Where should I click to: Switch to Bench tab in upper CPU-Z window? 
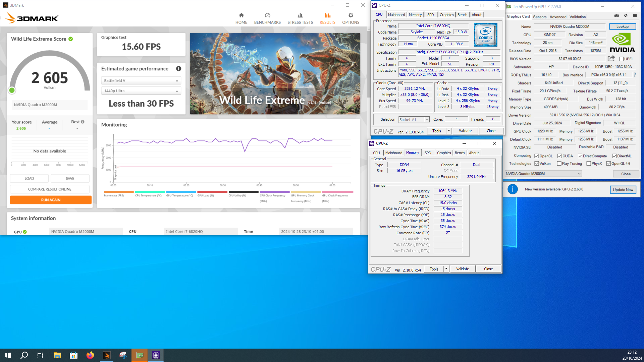tap(462, 15)
